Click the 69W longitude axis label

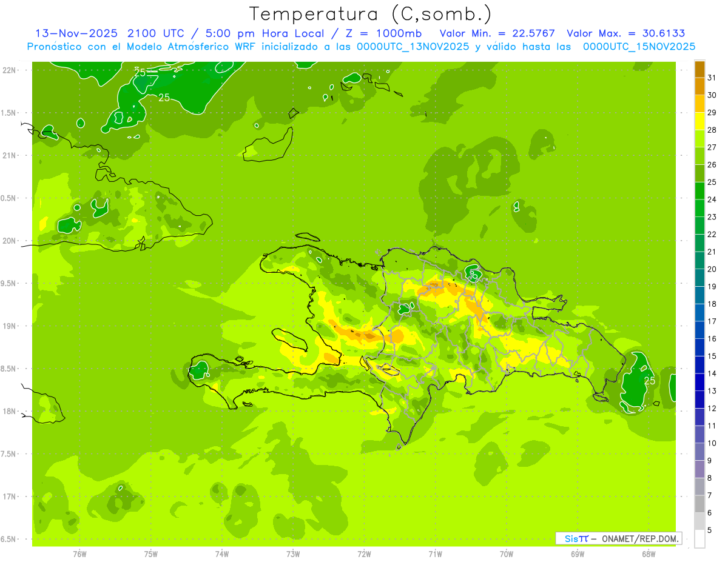[577, 554]
